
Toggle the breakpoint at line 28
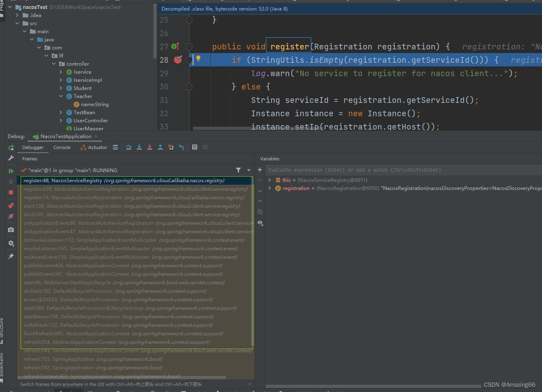point(178,60)
